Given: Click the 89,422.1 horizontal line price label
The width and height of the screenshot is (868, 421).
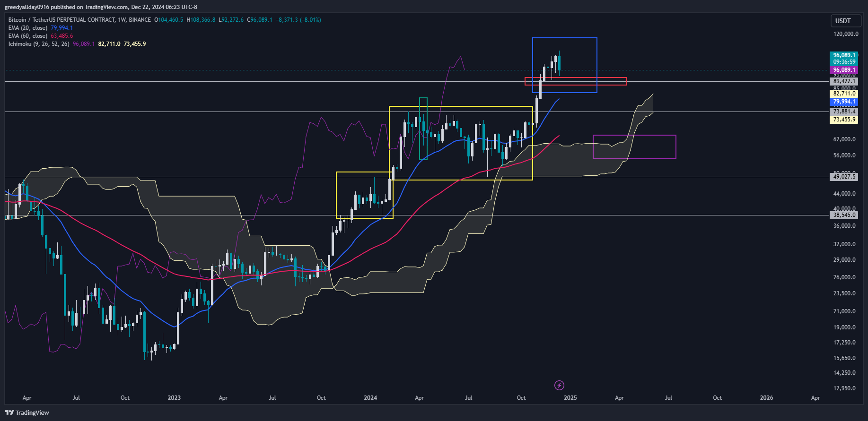Looking at the screenshot, I should pos(844,81).
